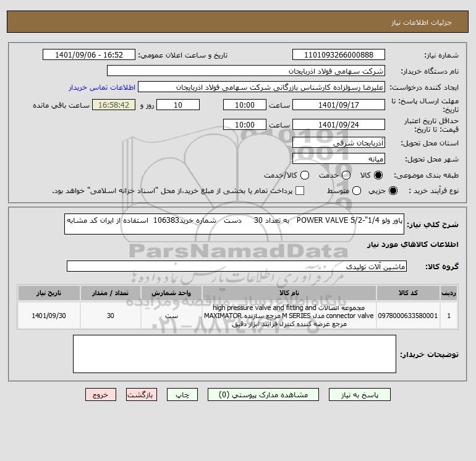Click the POWER VALVE 5/2 description field
The image size is (476, 461).
(234, 224)
